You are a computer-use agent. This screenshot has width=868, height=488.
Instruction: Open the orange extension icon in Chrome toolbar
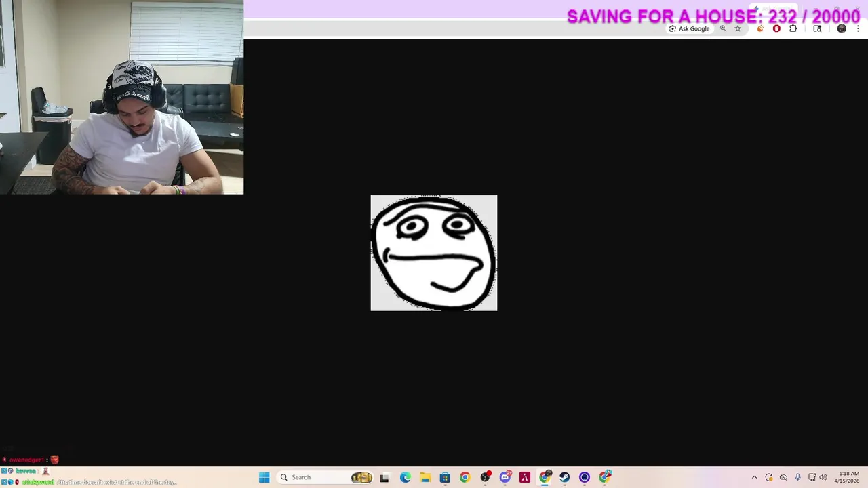(760, 28)
